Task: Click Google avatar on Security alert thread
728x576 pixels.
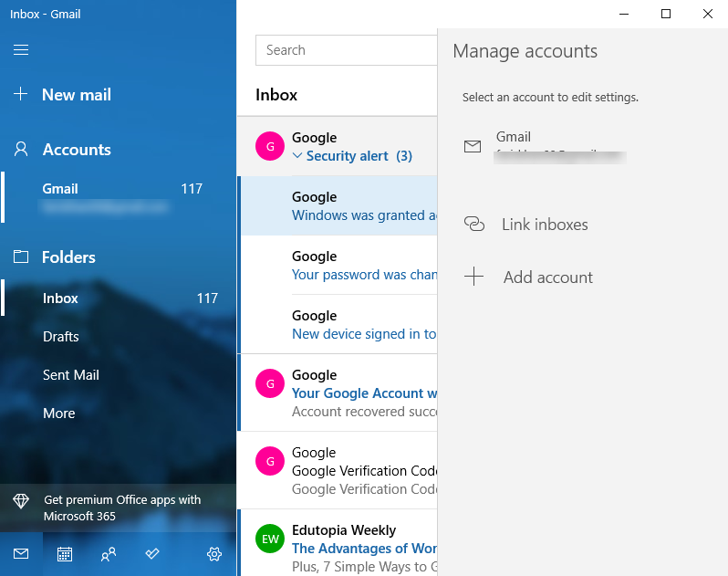Action: (270, 146)
